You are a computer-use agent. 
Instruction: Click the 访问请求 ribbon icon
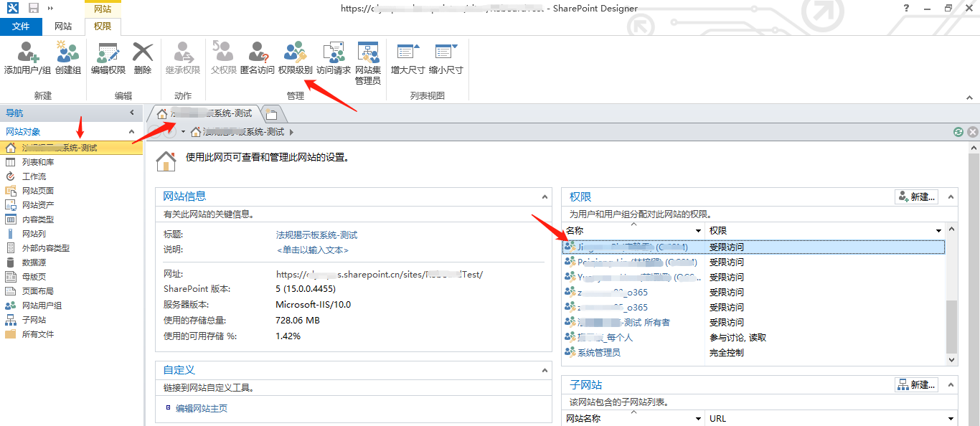coord(334,57)
